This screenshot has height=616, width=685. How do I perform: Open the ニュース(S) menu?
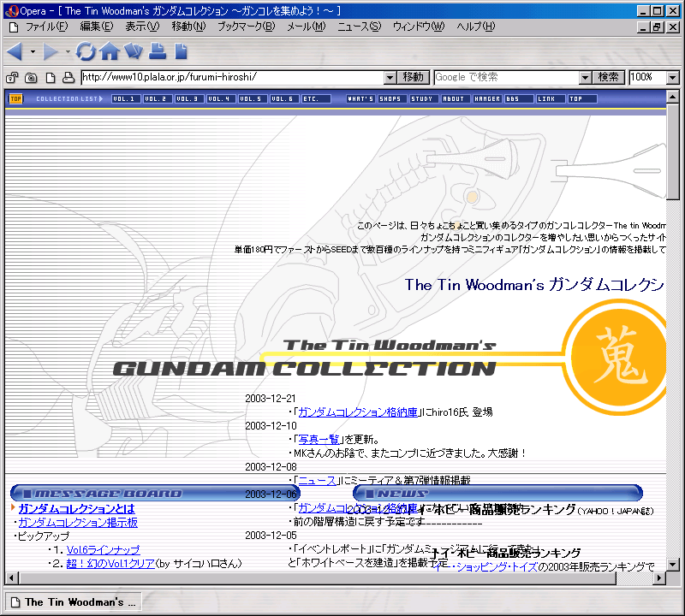coord(359,27)
